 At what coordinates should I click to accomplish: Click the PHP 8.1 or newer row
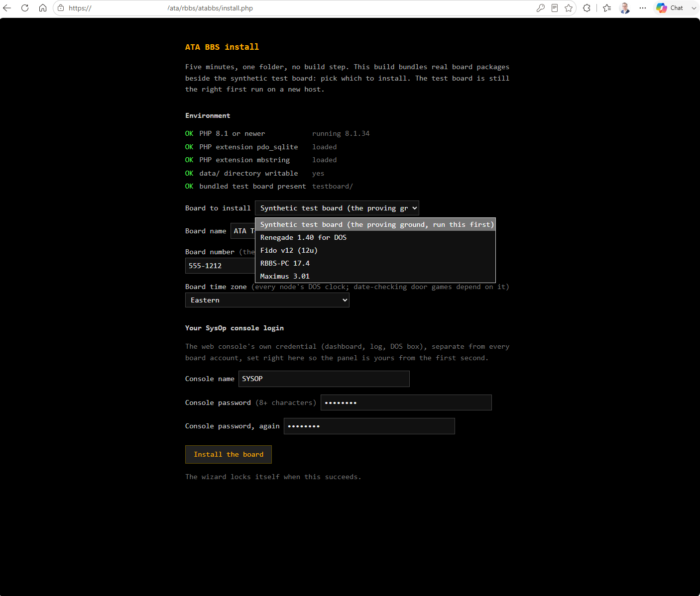(277, 133)
